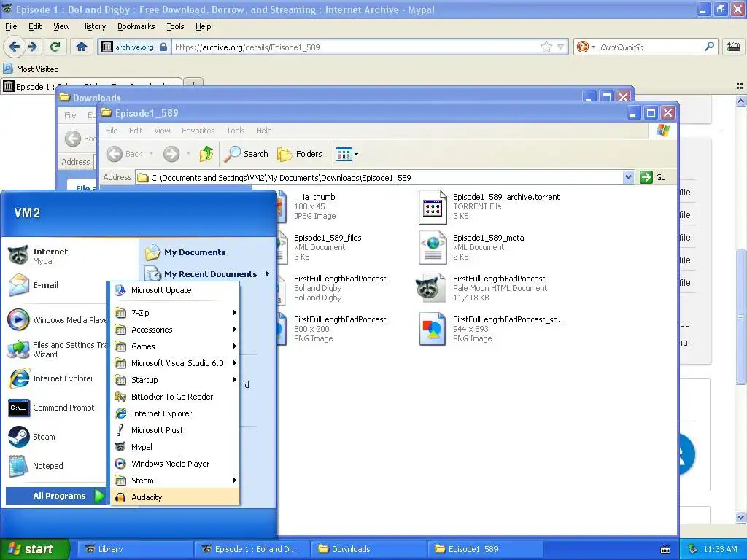Viewport: 747px width, 560px height.
Task: Click All Programs button
Action: (x=55, y=496)
